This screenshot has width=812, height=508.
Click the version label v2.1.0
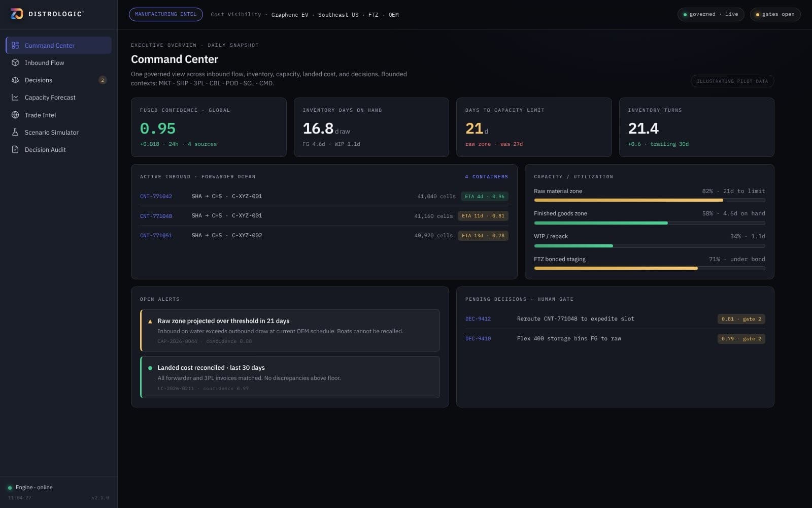100,498
